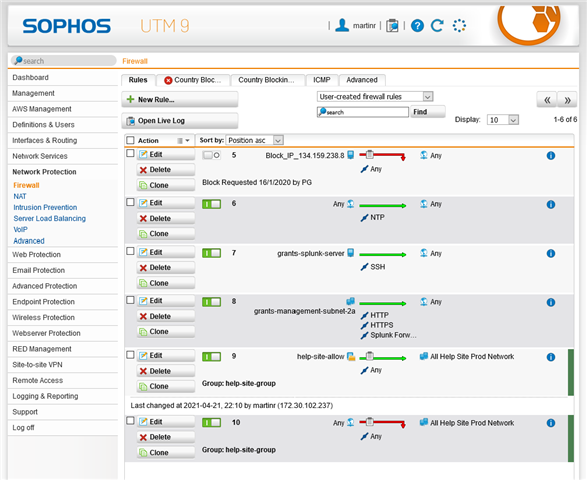Switch to the Rules tab

coord(138,80)
